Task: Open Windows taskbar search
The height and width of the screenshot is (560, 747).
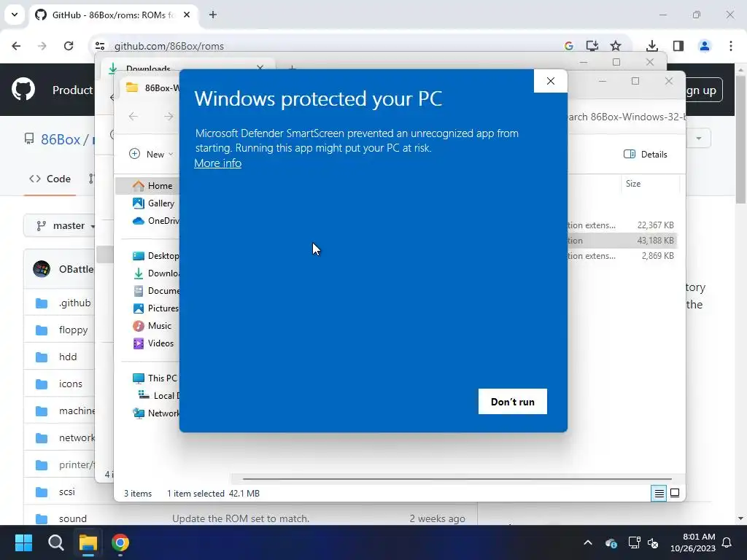Action: click(55, 542)
